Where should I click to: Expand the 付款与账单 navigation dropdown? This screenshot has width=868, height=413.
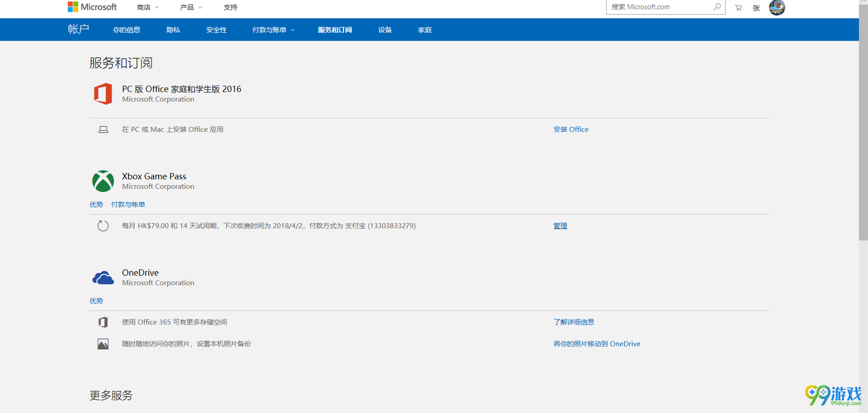coord(274,30)
